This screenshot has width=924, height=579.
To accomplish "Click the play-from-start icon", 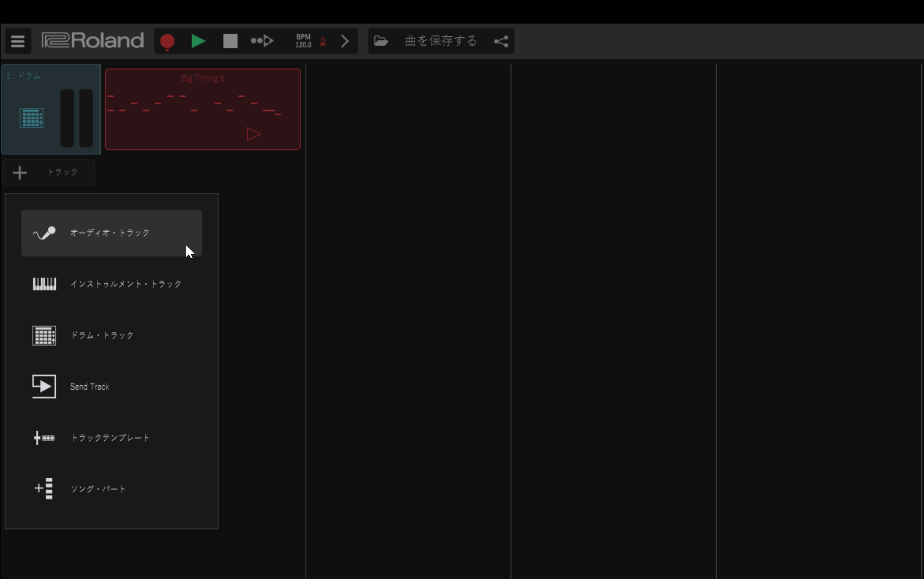I will (x=262, y=41).
